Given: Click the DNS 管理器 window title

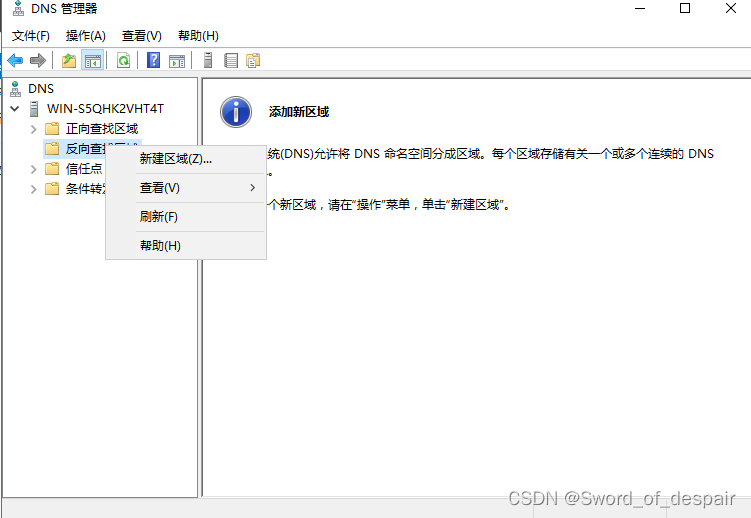Looking at the screenshot, I should tap(64, 9).
